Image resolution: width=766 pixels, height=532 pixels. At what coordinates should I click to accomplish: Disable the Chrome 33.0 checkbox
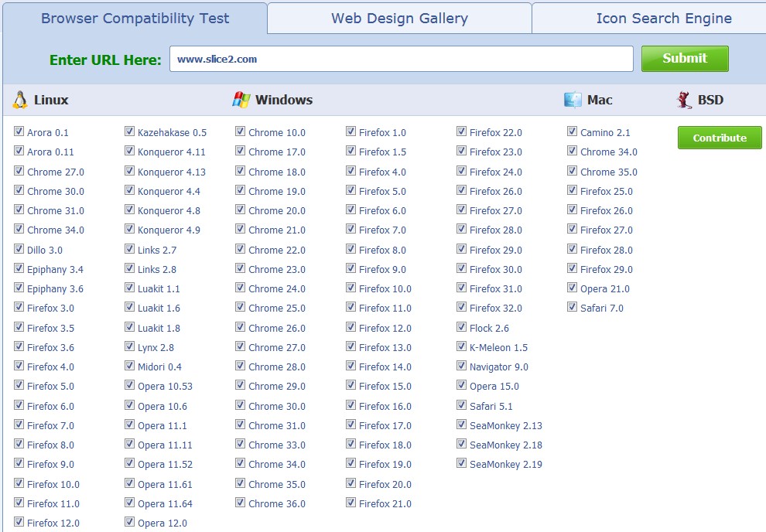pos(241,444)
